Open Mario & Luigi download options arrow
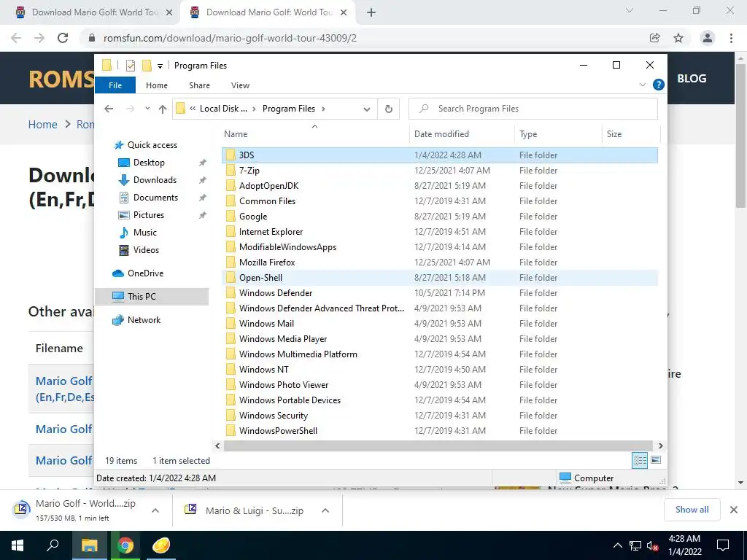This screenshot has height=560, width=747. point(325,510)
